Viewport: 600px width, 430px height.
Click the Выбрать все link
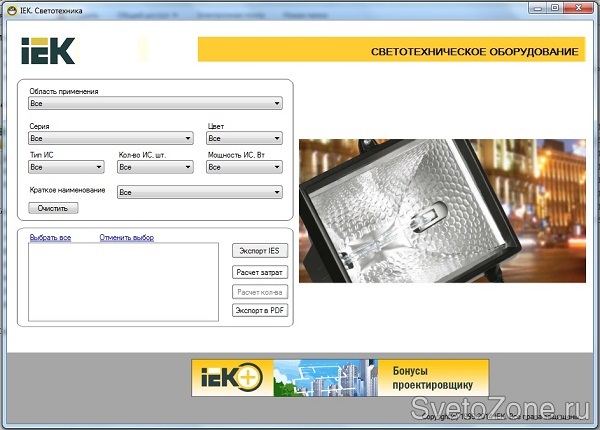[x=50, y=237]
